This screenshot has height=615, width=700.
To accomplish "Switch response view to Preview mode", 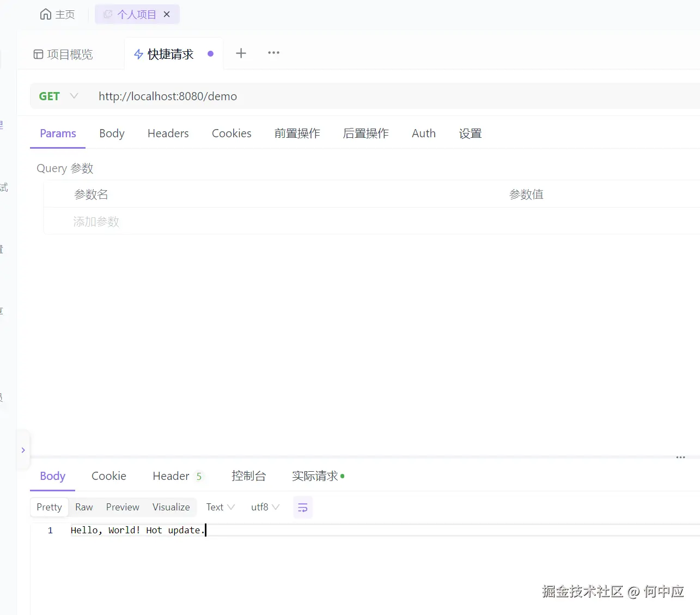I will pyautogui.click(x=122, y=507).
